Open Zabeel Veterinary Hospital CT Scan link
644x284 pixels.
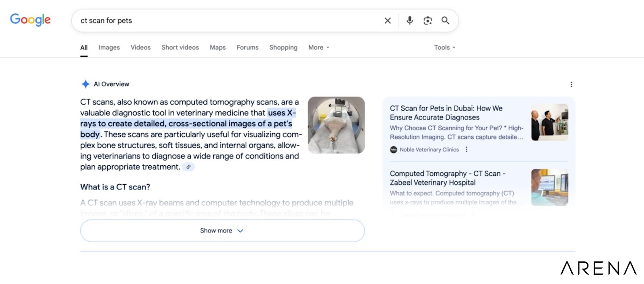coord(448,178)
